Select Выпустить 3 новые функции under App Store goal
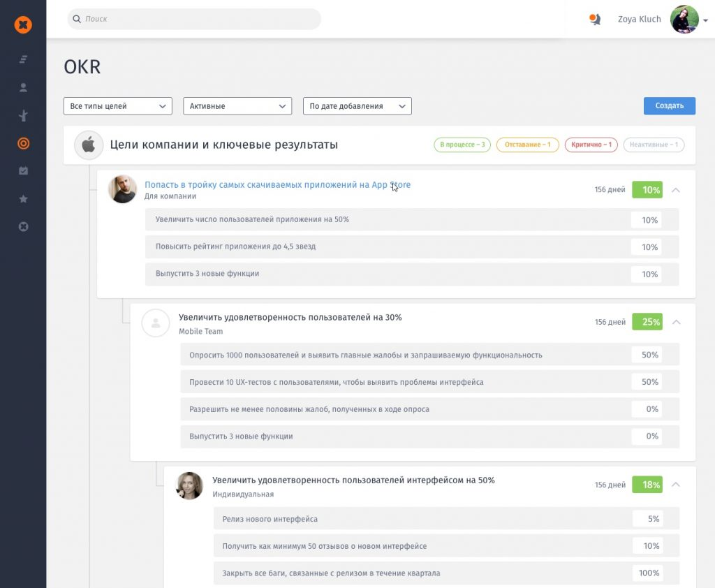The height and width of the screenshot is (588, 715). (x=412, y=274)
